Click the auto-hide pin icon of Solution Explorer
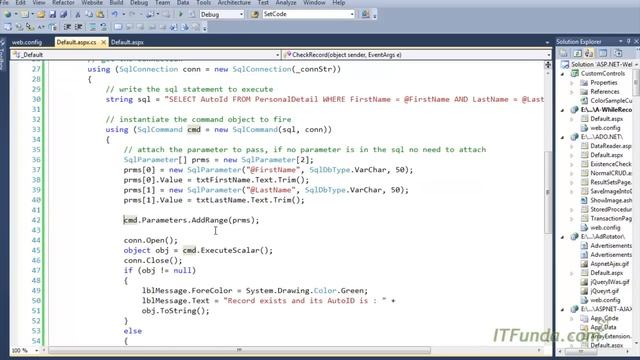The height and width of the screenshot is (360, 640). (x=629, y=41)
